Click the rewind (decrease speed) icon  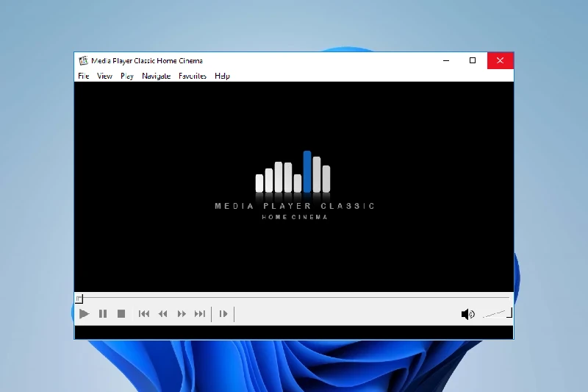(162, 314)
